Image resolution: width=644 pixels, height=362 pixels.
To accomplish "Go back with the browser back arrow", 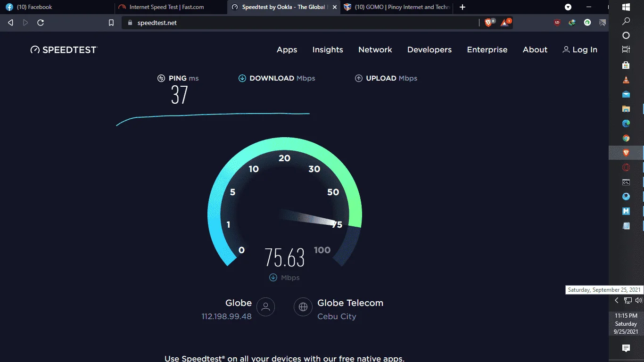I will [10, 23].
